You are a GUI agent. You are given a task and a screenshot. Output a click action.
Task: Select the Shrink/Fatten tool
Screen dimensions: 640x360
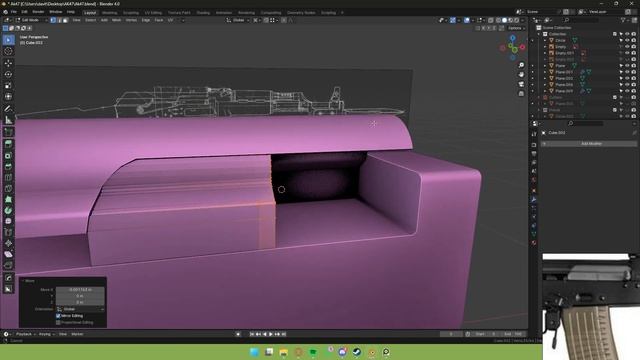point(8,243)
